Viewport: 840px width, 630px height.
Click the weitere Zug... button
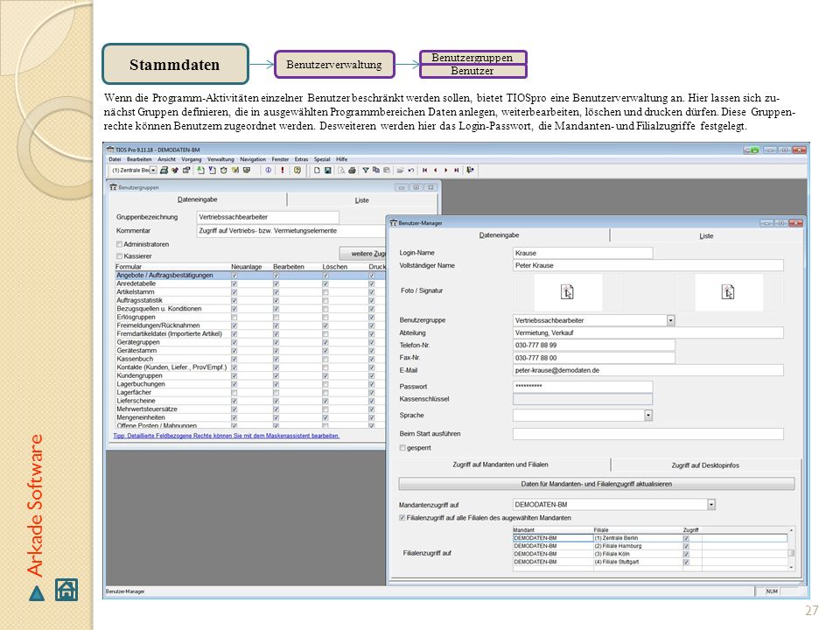tap(363, 254)
